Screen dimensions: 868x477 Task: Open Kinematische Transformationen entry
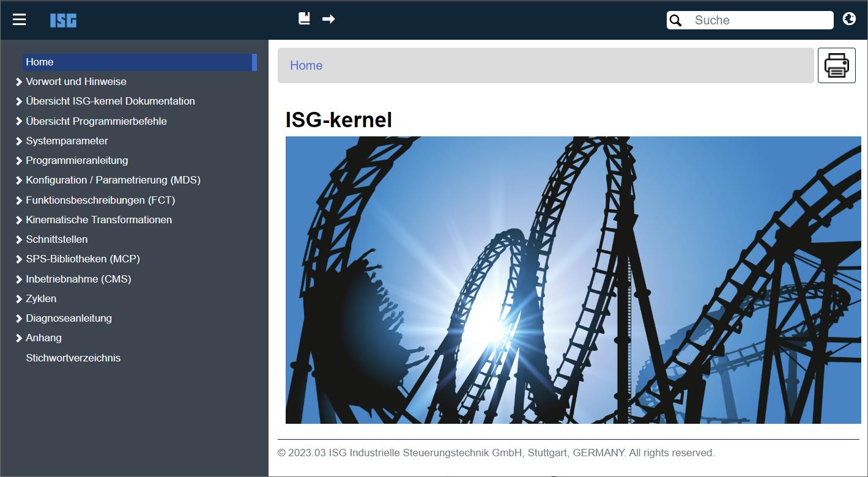coord(98,220)
